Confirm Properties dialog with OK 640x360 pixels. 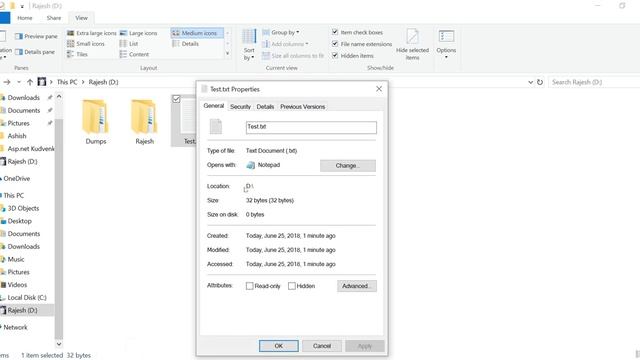click(x=279, y=346)
